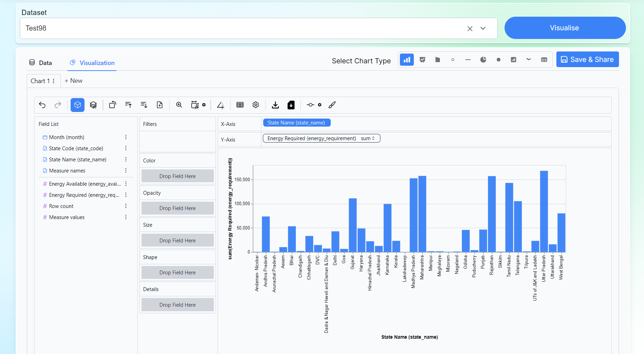Click the Undo arrow in toolbar
The height and width of the screenshot is (354, 644).
tap(42, 105)
